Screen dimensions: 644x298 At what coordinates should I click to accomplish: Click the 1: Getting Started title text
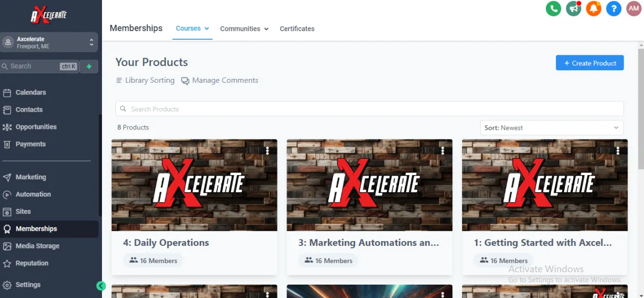(x=543, y=243)
